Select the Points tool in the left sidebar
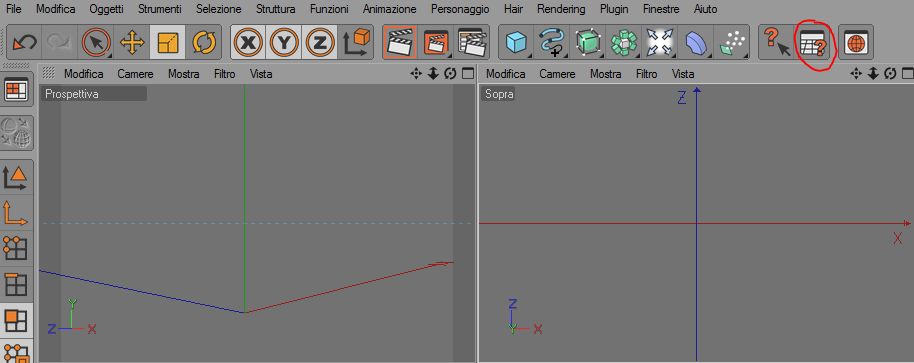 pyautogui.click(x=16, y=248)
